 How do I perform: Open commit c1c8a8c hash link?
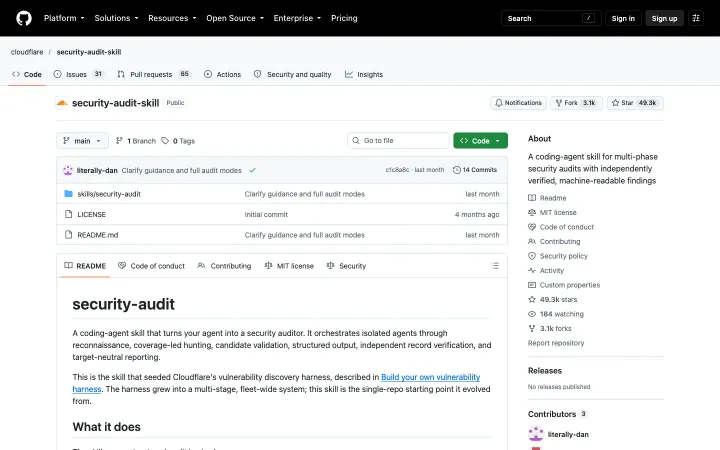point(397,170)
